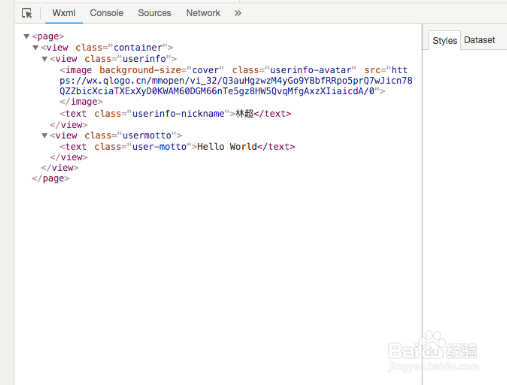
Task: Select the user-motto text element
Action: click(177, 147)
